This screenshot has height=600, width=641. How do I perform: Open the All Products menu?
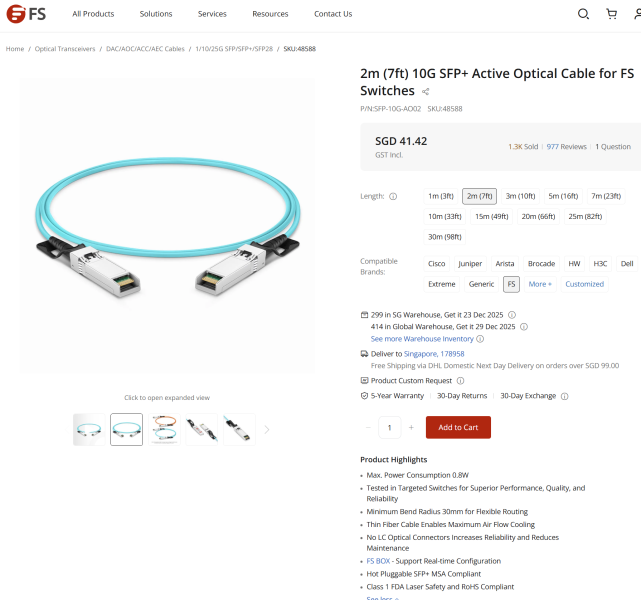coord(93,14)
